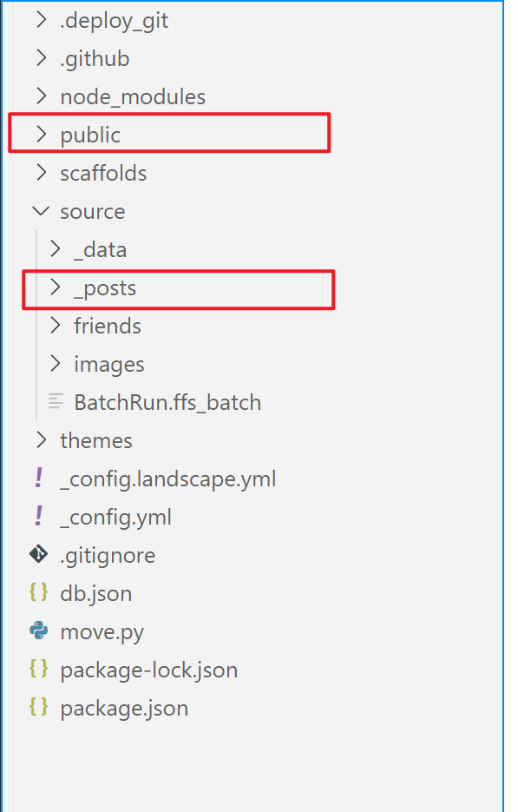Click the YAML exclamation icon for _config.landscape.yml
This screenshot has width=518, height=812.
click(x=39, y=478)
